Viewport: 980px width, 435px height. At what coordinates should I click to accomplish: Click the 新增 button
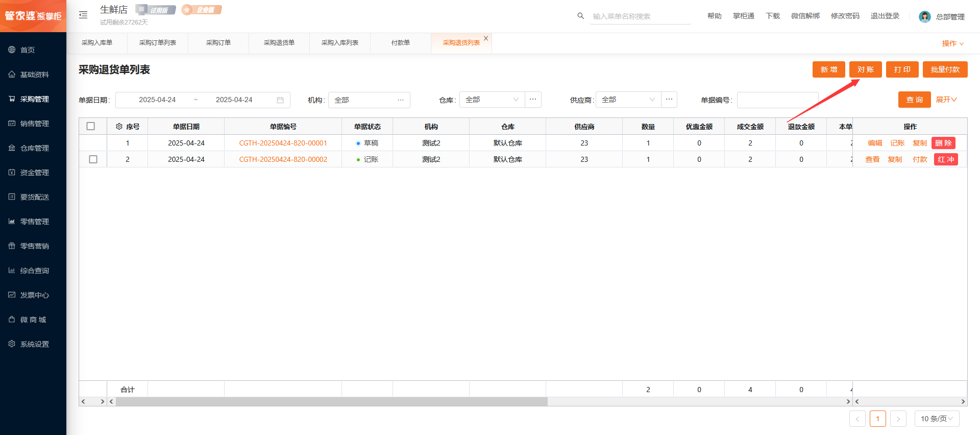[829, 69]
